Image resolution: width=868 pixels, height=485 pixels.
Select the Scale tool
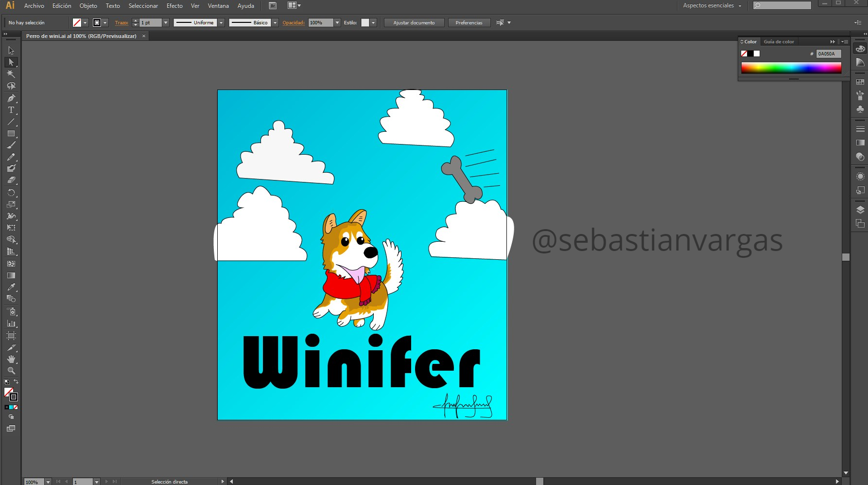coord(11,204)
